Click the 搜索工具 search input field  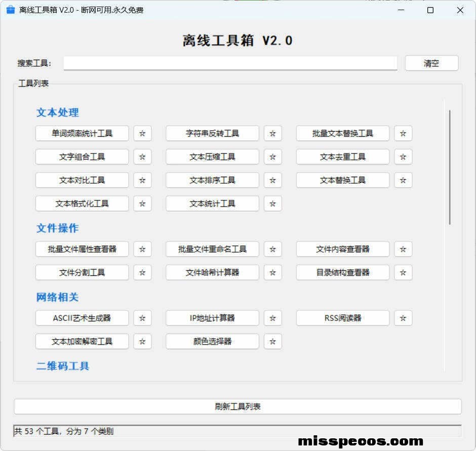click(230, 63)
